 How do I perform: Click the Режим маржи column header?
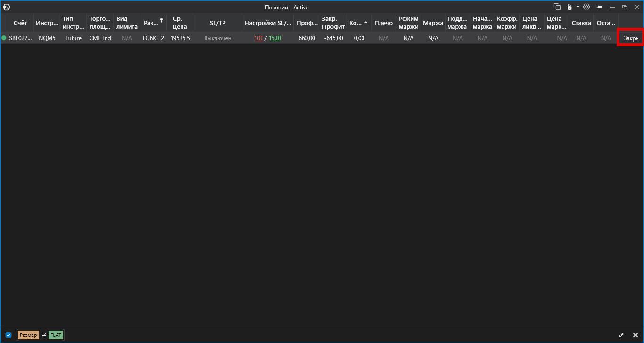coord(408,23)
